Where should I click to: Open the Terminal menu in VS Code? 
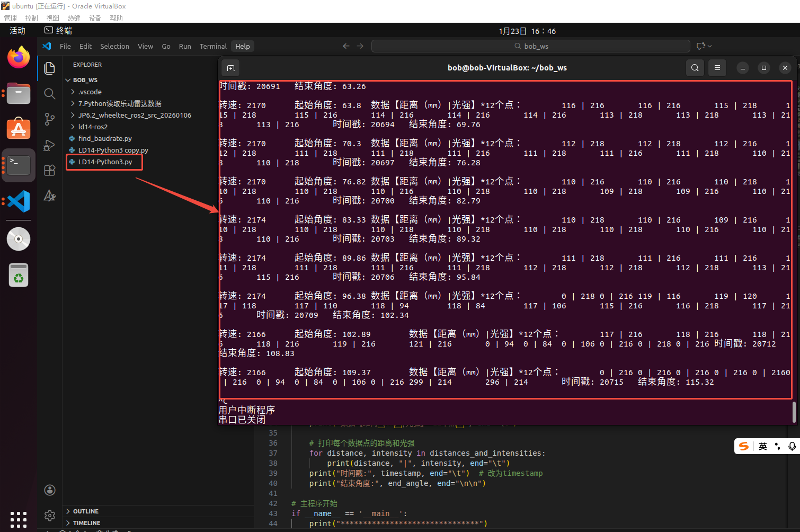pyautogui.click(x=213, y=46)
